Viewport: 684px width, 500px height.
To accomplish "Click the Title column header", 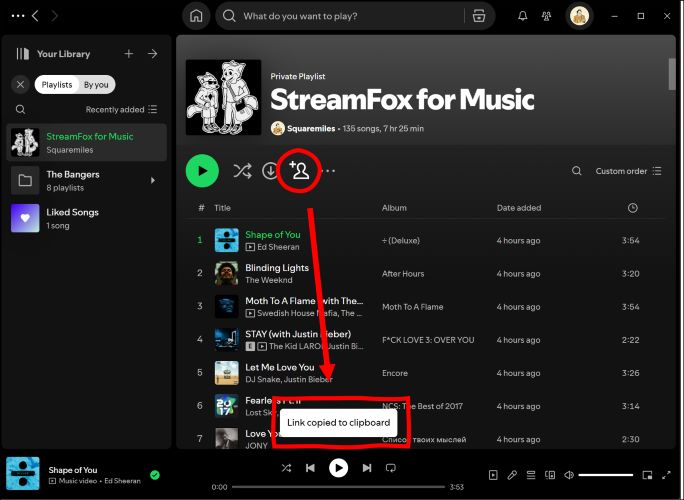I will click(222, 208).
